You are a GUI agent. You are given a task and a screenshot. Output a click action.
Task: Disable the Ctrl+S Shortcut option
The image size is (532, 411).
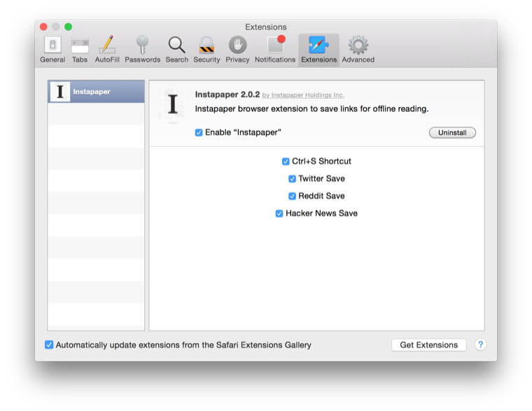[x=286, y=161]
